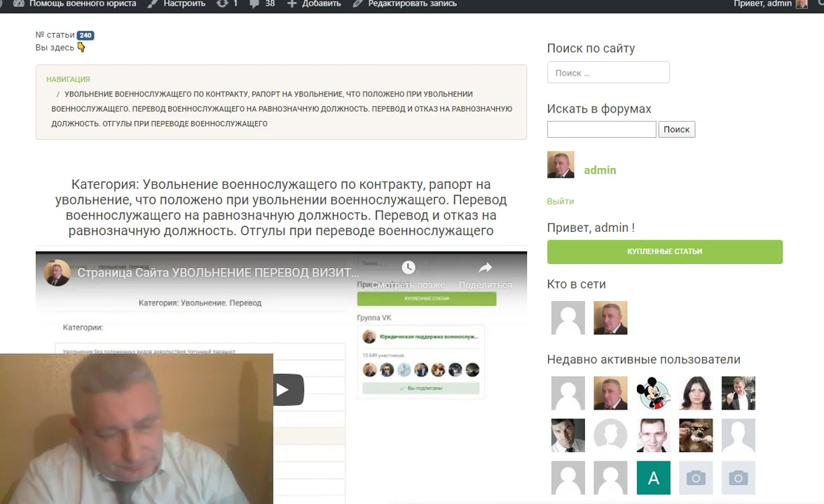Screen dimensions: 824x504
Task: Click second grey silhouette avatar, third row
Action: (610, 477)
